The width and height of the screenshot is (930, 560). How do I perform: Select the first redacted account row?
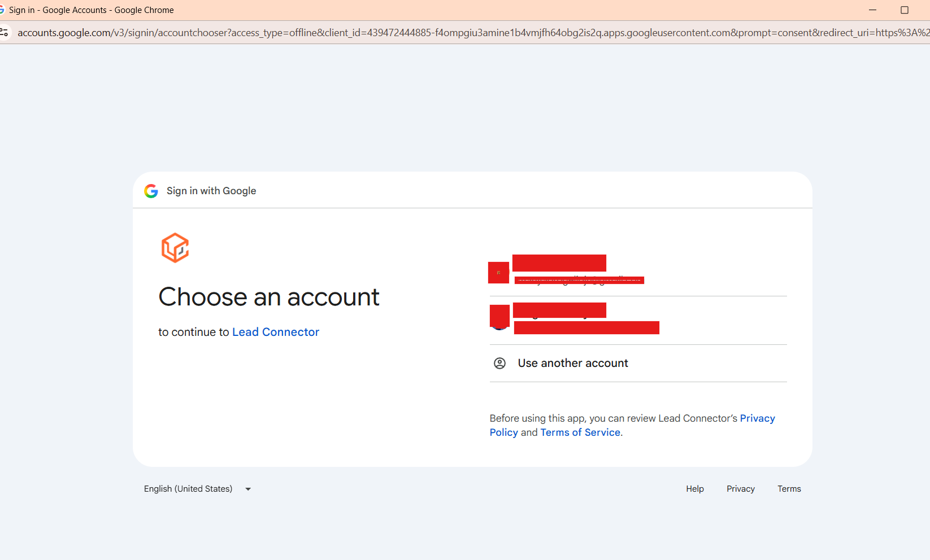638,272
